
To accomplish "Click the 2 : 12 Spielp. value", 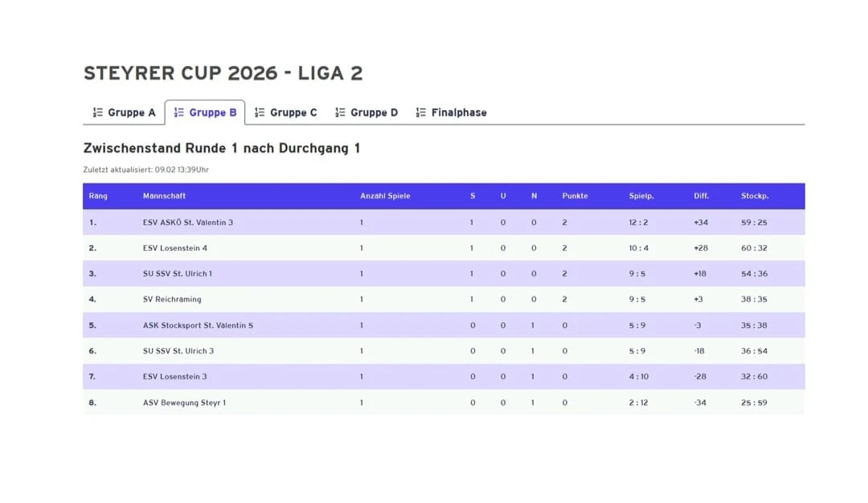I will (638, 403).
